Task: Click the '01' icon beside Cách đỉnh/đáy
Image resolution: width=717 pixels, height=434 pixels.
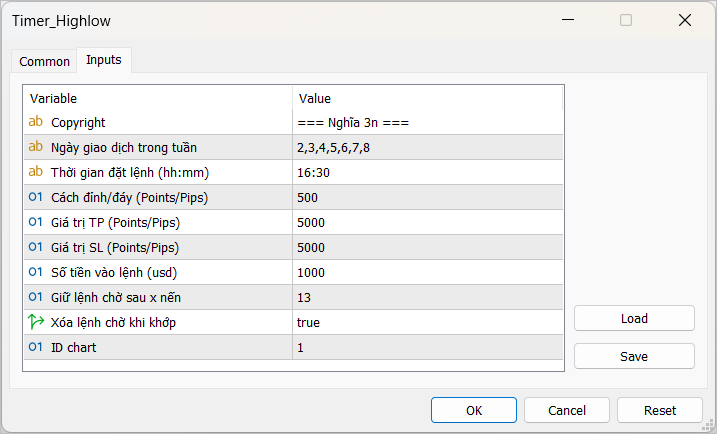Action: point(36,197)
